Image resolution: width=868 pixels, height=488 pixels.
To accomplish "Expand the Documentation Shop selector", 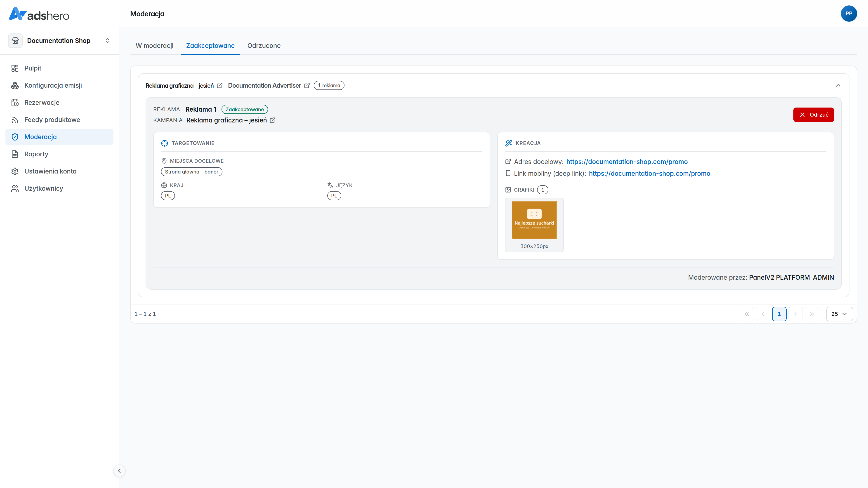I will click(x=59, y=40).
